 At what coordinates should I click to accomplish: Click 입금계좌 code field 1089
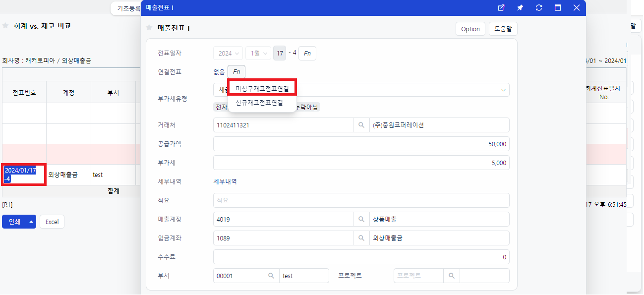(x=283, y=238)
